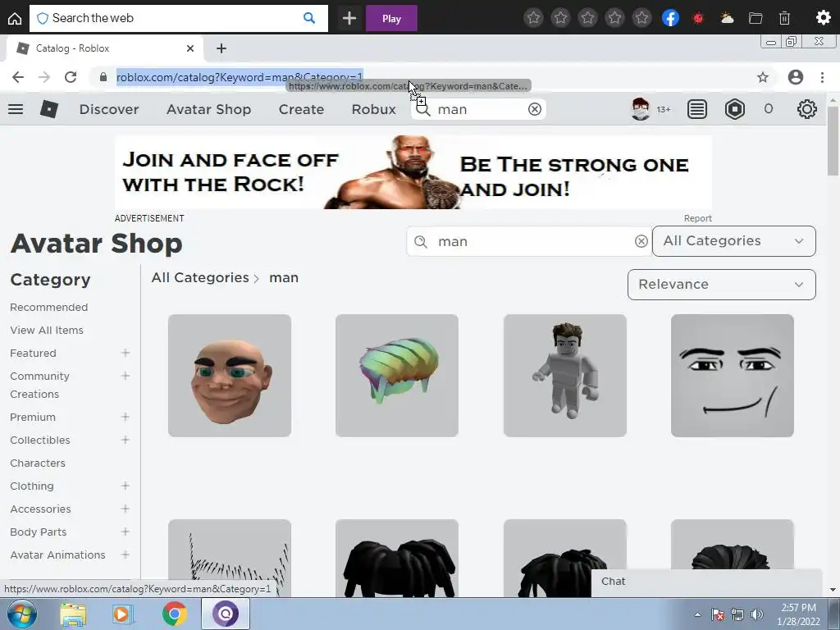Screen dimensions: 840x630
Task: Open File Explorer from the taskbar
Action: coord(72,614)
